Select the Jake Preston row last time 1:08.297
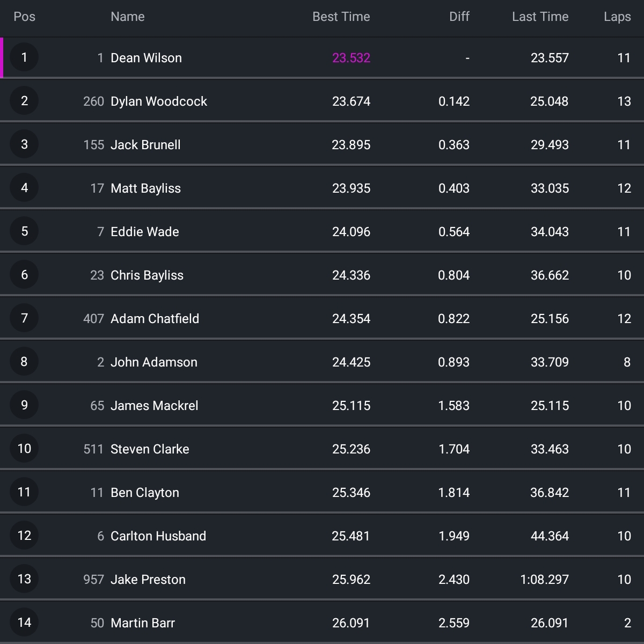 click(x=544, y=580)
